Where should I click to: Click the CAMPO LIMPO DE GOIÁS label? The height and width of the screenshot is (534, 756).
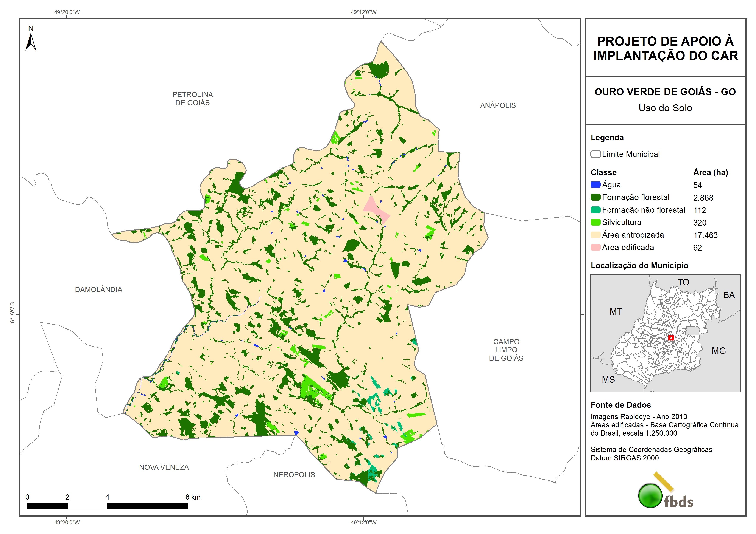pos(506,350)
